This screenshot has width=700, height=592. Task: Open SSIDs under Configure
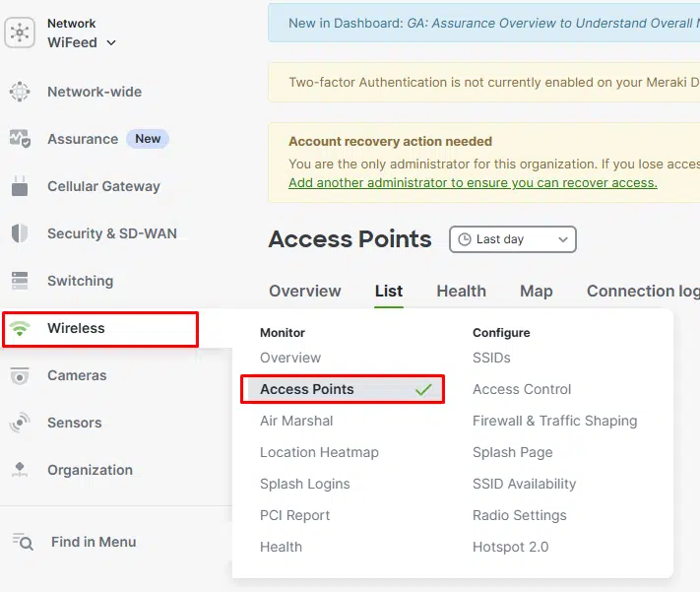491,358
